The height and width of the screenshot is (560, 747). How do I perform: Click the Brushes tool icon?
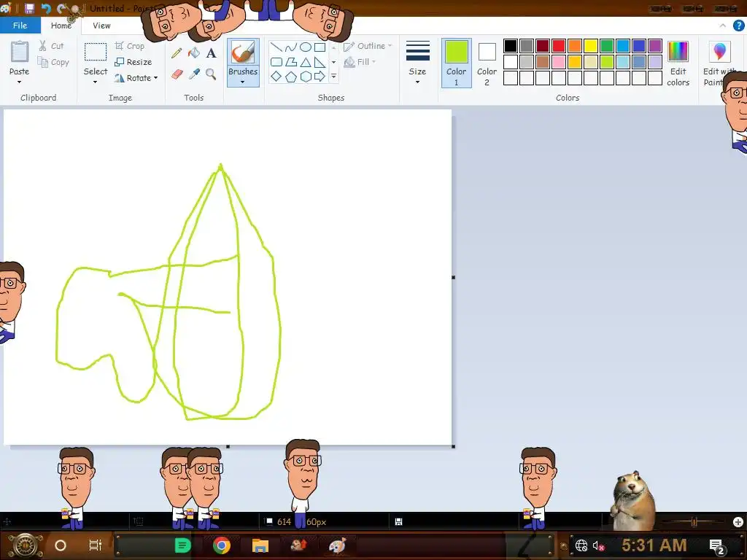tap(243, 52)
